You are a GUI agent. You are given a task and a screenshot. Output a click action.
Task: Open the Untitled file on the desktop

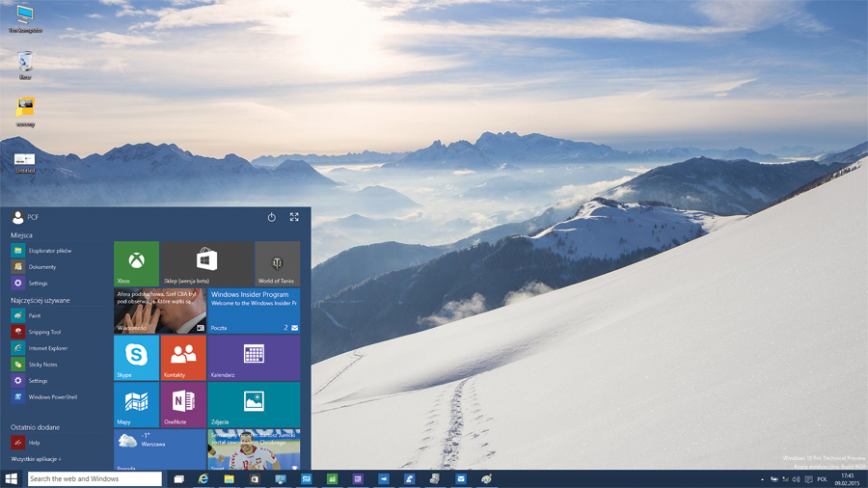point(25,161)
